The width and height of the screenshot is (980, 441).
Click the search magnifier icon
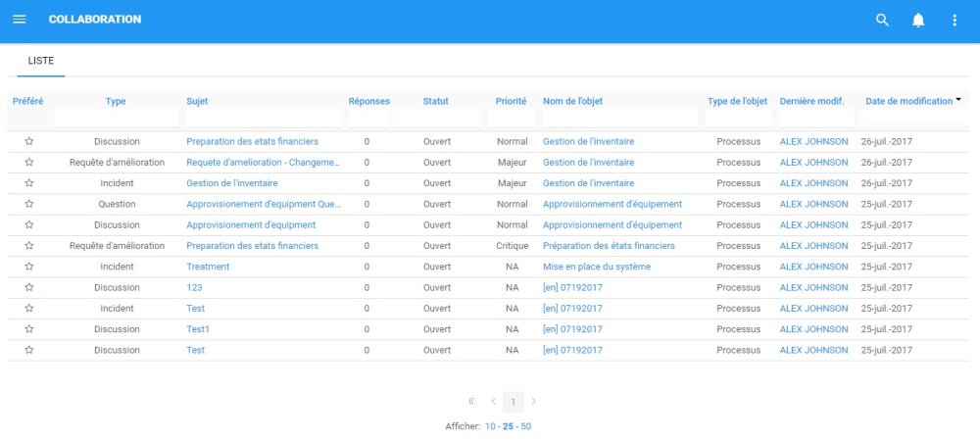click(x=882, y=20)
